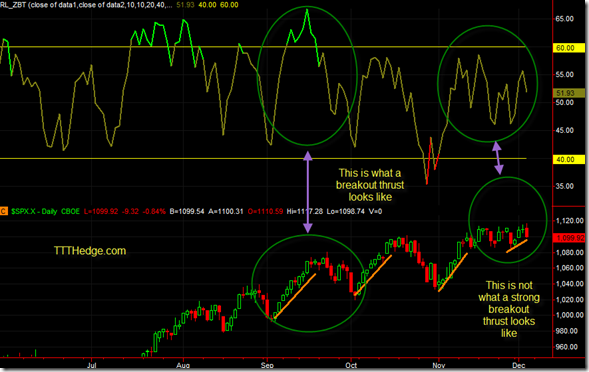Click the B=1099.54 bid value
The image size is (589, 372).
click(187, 212)
